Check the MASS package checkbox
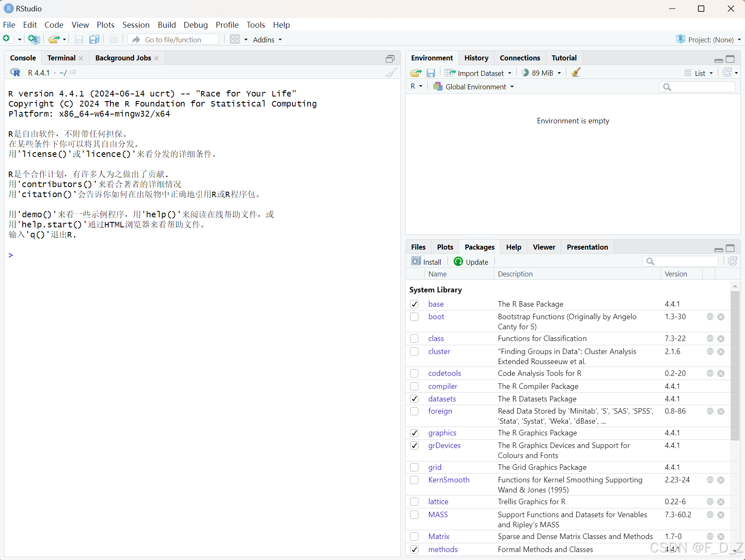745x560 pixels. [x=415, y=515]
